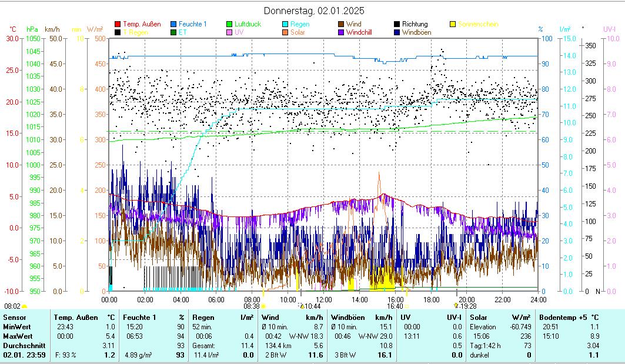Click the blue Feuchte 1 legend square
The width and height of the screenshot is (625, 364).
point(173,24)
